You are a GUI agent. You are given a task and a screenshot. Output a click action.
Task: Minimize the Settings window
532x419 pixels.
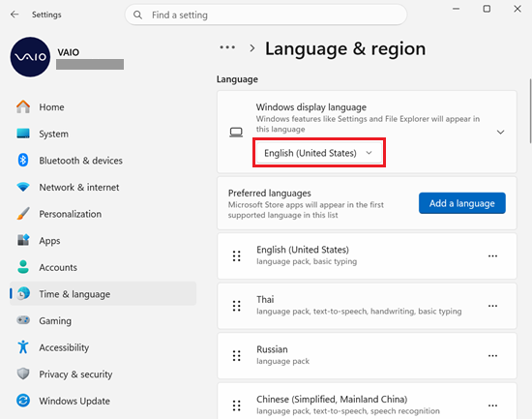click(456, 9)
